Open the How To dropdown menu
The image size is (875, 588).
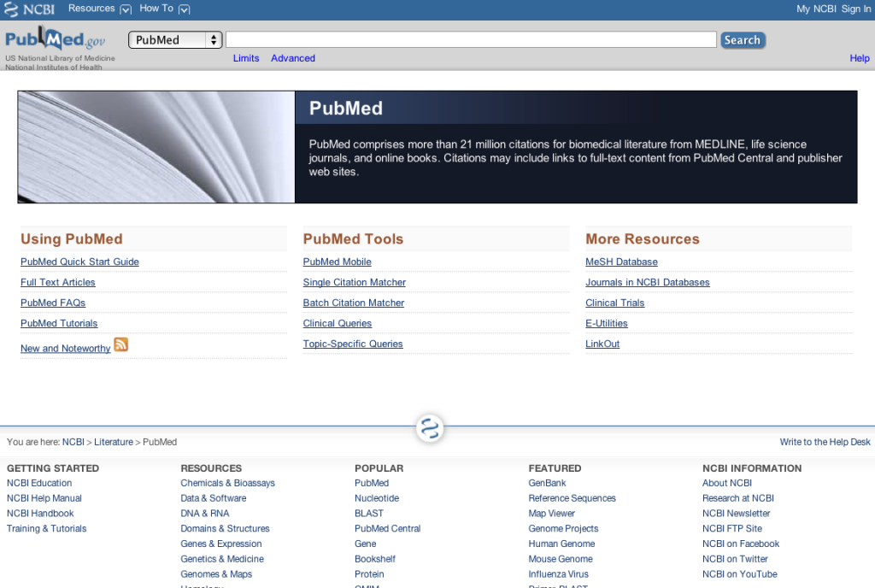165,9
